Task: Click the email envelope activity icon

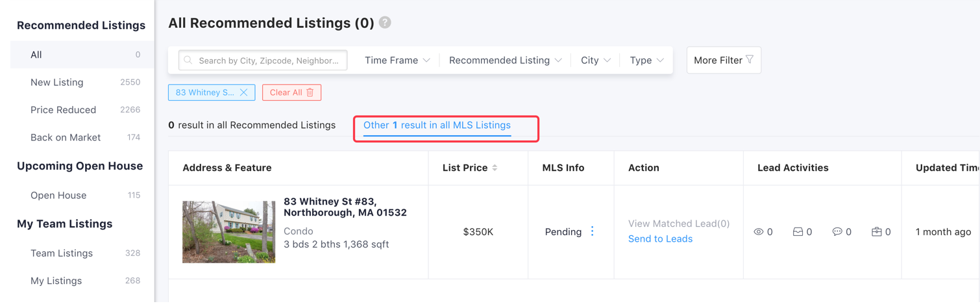Action: pos(798,232)
